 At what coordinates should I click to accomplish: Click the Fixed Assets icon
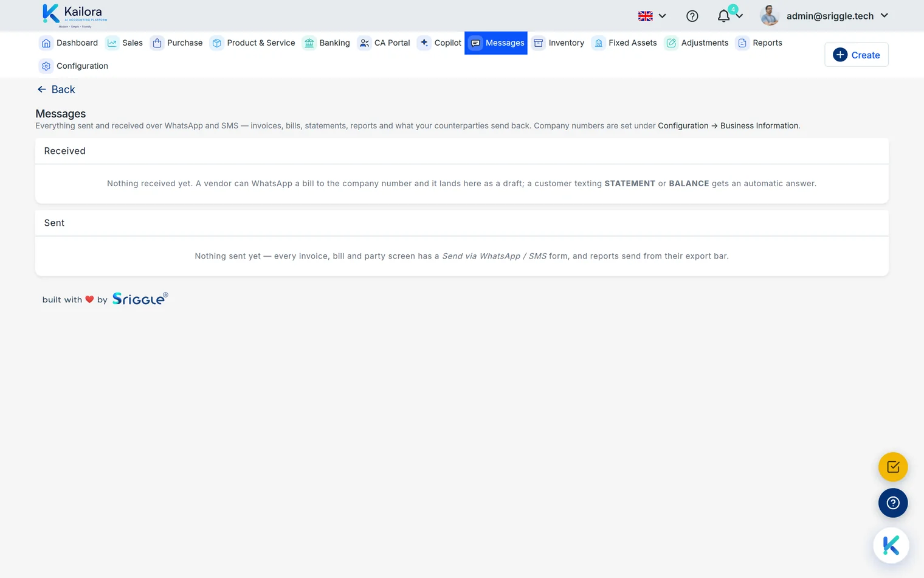[x=599, y=43]
